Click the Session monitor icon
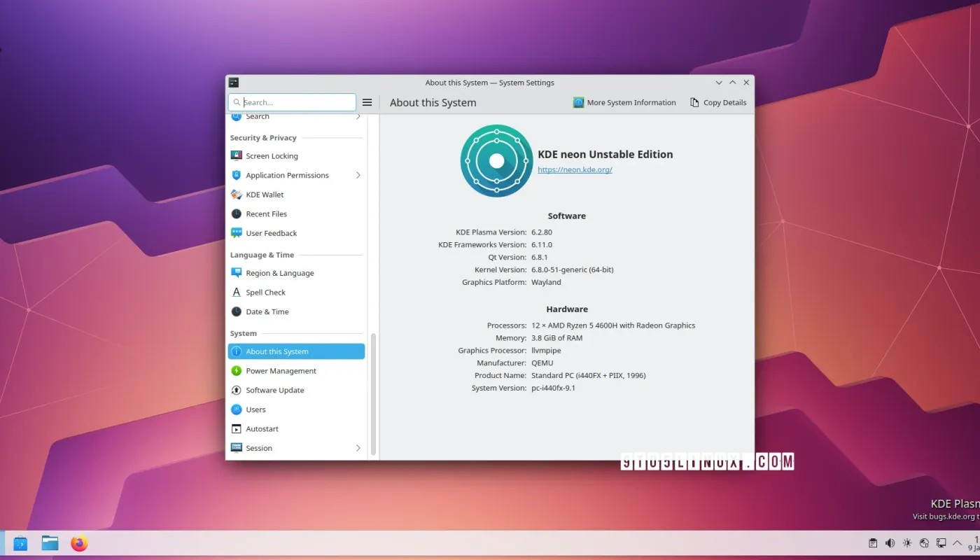Viewport: 980px width, 560px height. point(237,448)
